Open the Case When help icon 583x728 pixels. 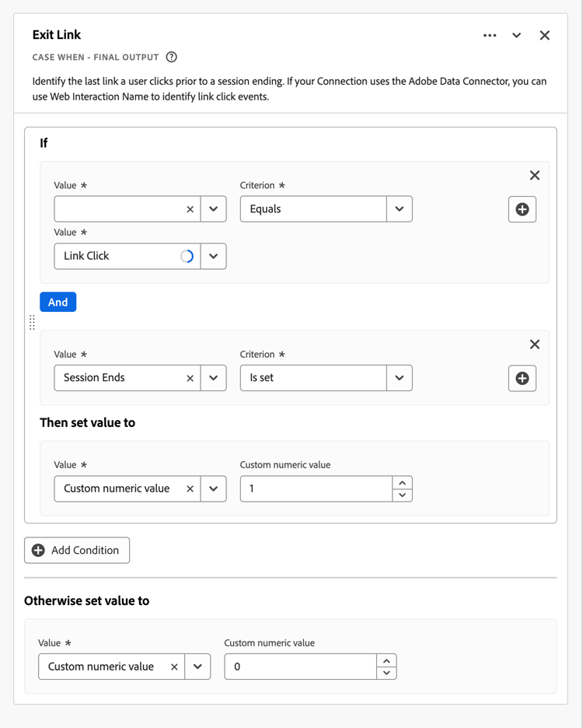click(171, 57)
